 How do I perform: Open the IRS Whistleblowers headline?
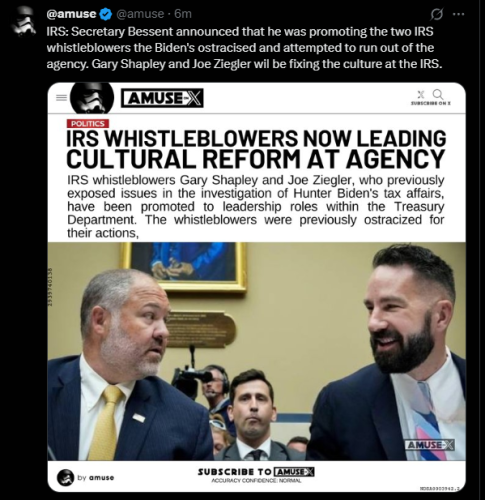256,149
